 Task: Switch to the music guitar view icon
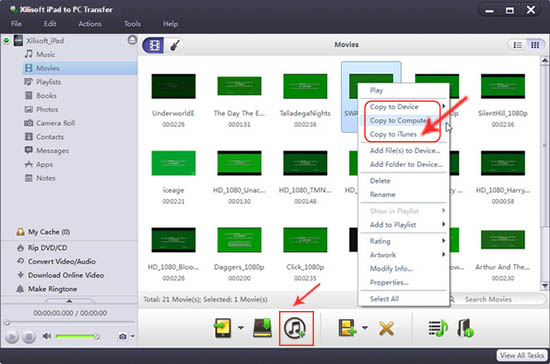click(x=175, y=45)
